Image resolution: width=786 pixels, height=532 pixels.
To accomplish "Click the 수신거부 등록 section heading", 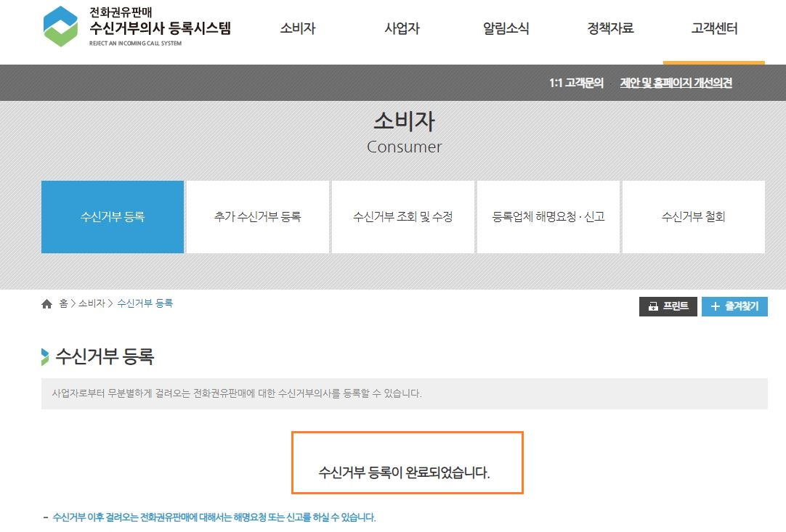I will point(105,356).
